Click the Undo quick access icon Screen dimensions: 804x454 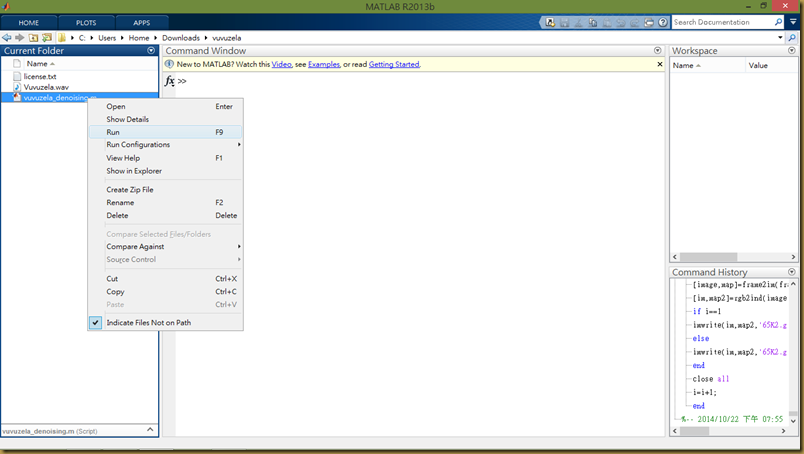(620, 22)
